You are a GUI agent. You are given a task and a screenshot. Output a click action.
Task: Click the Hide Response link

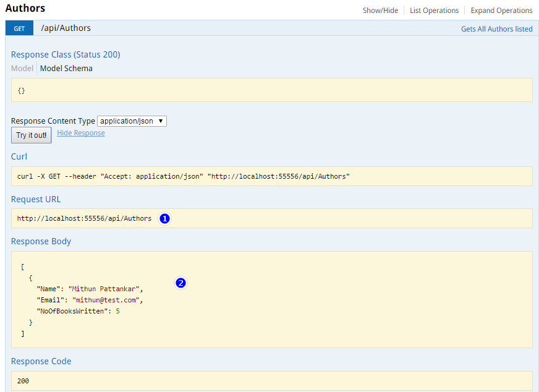81,133
